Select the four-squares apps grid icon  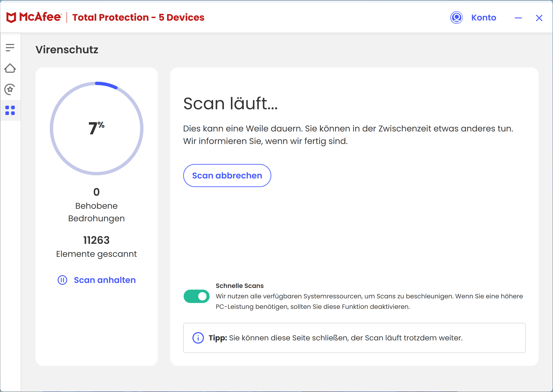coord(10,110)
